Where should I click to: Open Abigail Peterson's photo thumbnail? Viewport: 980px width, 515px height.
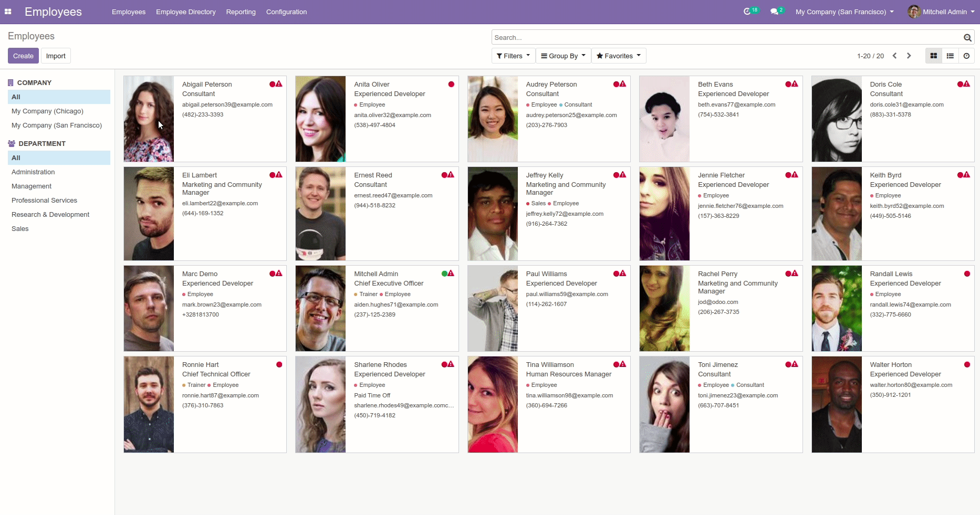click(149, 119)
